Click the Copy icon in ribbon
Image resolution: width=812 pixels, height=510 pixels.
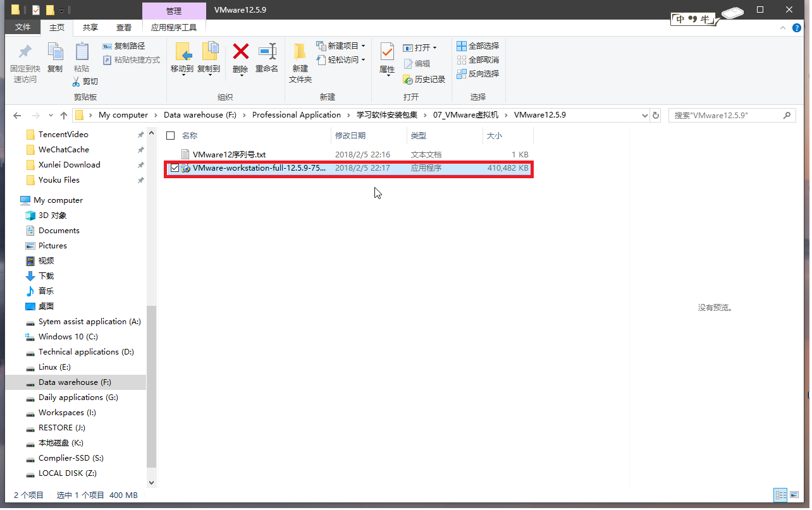55,52
